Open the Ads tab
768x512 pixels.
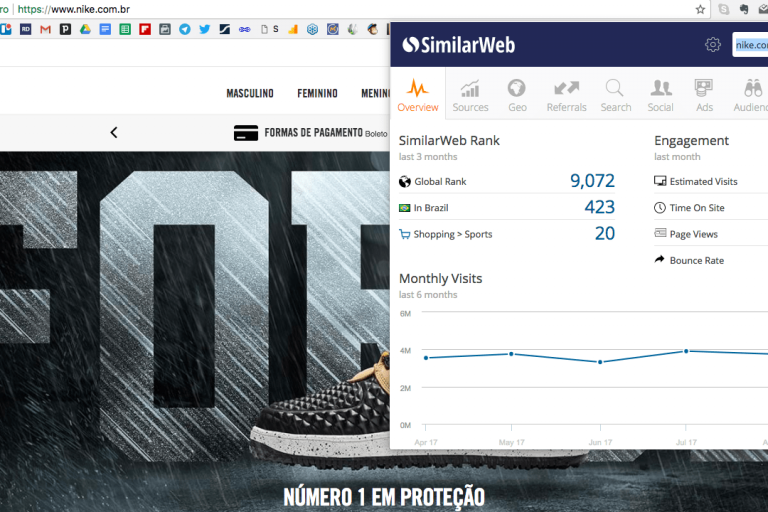pyautogui.click(x=704, y=95)
